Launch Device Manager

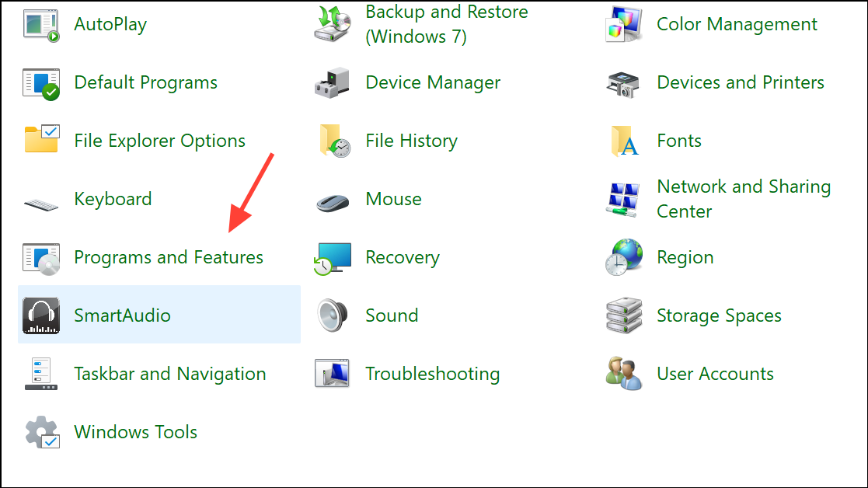[x=432, y=82]
